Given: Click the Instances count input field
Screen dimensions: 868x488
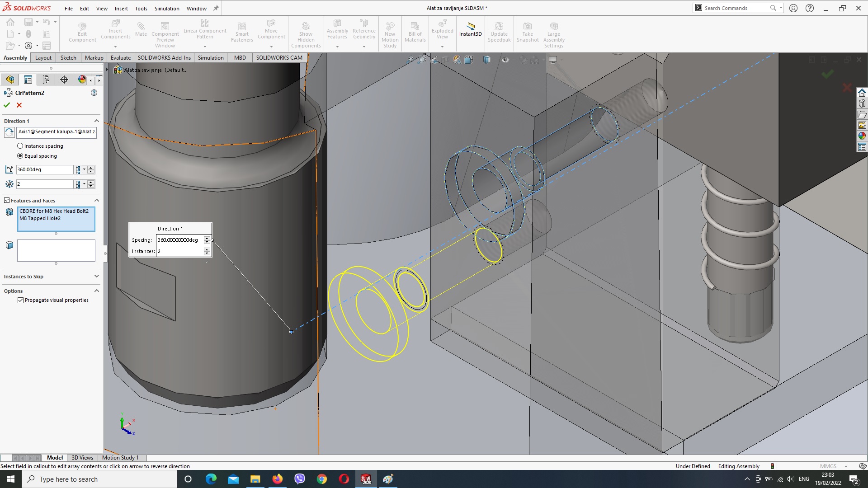Looking at the screenshot, I should point(45,183).
